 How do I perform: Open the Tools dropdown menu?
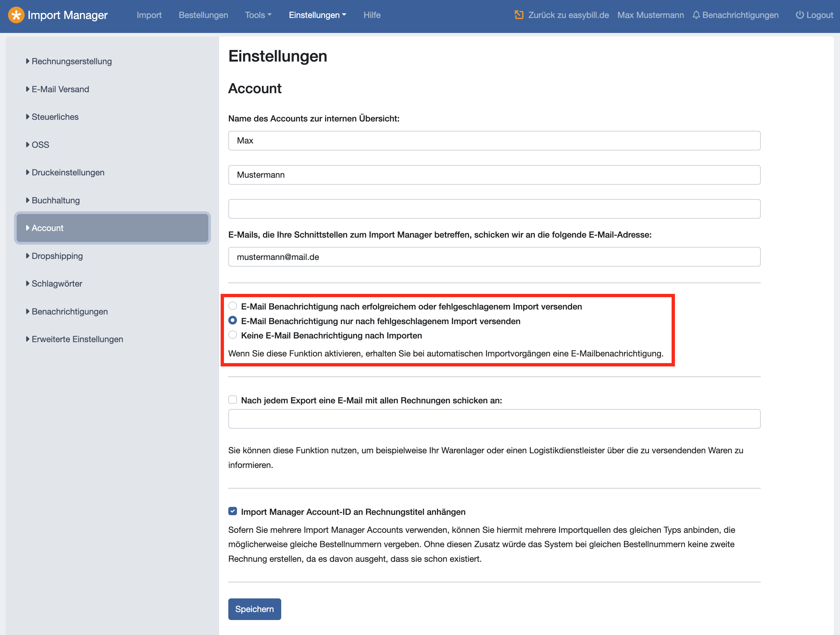tap(258, 15)
